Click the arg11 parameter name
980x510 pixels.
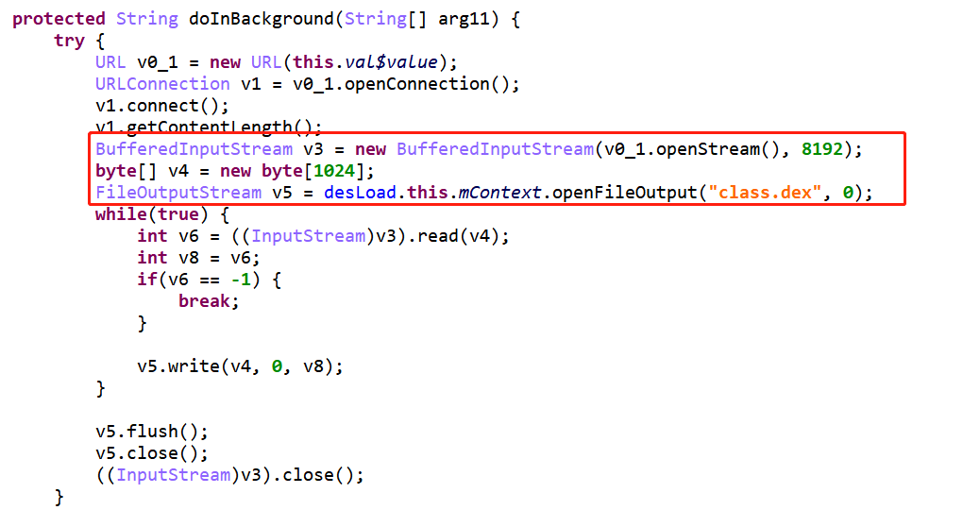click(464, 20)
